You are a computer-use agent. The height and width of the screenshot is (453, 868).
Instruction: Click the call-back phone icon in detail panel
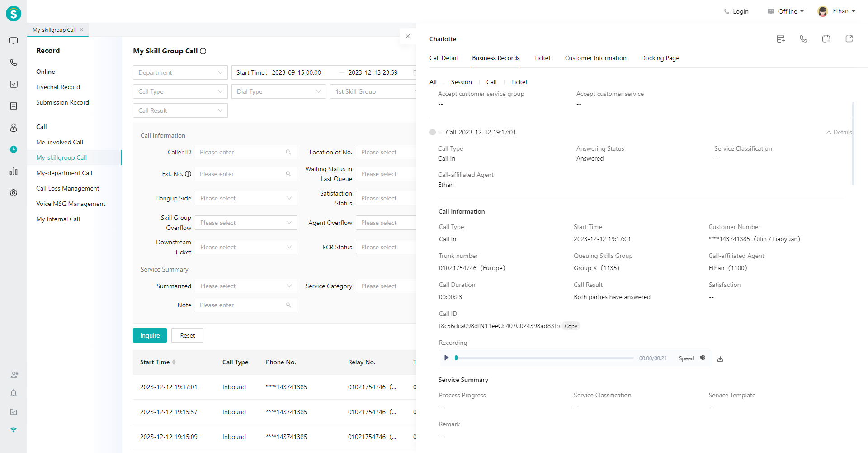(x=803, y=39)
